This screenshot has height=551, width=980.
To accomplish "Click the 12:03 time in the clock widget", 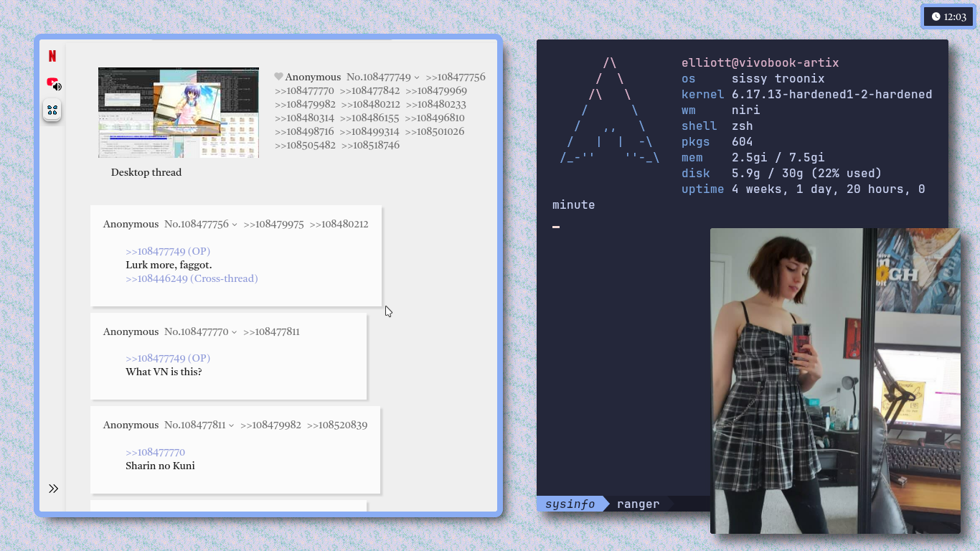I will click(x=955, y=17).
